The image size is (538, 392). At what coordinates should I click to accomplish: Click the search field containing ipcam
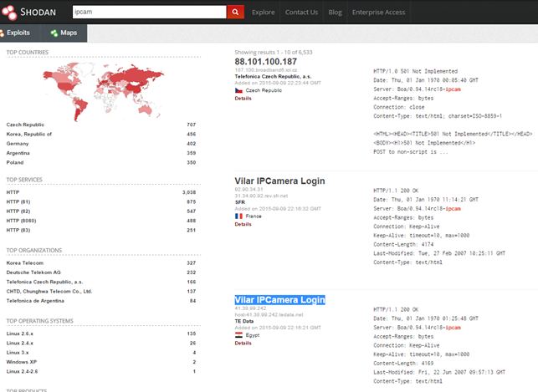click(x=148, y=13)
